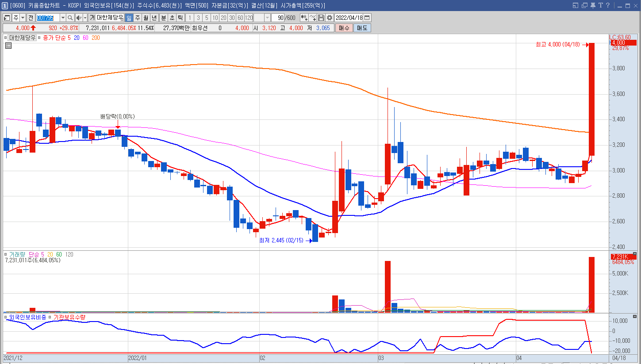641x364 pixels.
Task: Click the 배당락(0.00%) marker label
Action: [x=117, y=116]
